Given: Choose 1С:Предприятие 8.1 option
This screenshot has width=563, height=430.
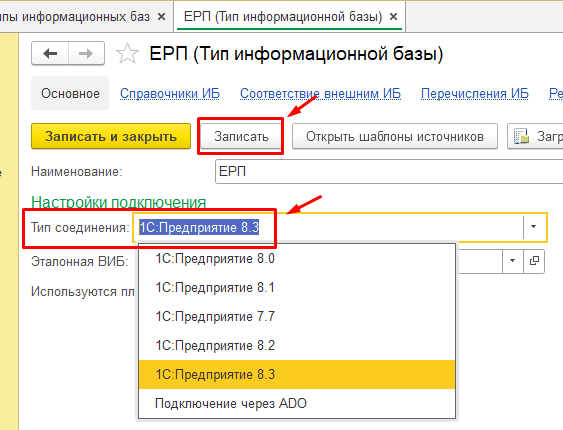Looking at the screenshot, I should [x=297, y=288].
